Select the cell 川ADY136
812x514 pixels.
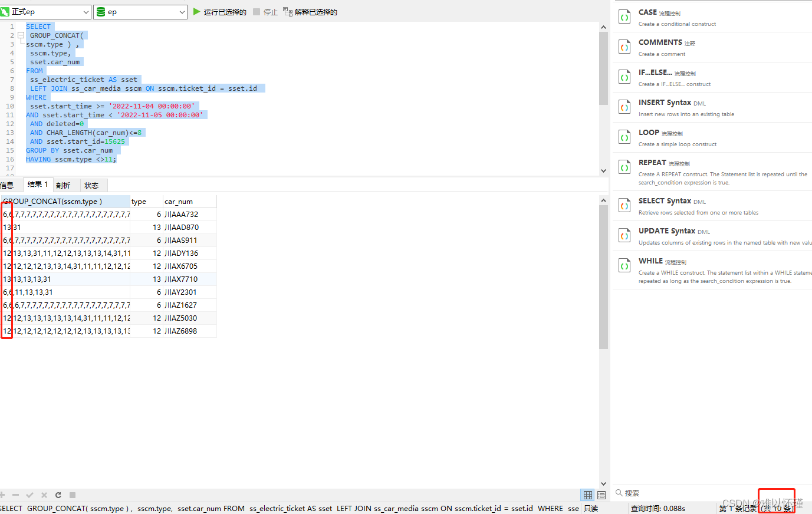190,253
